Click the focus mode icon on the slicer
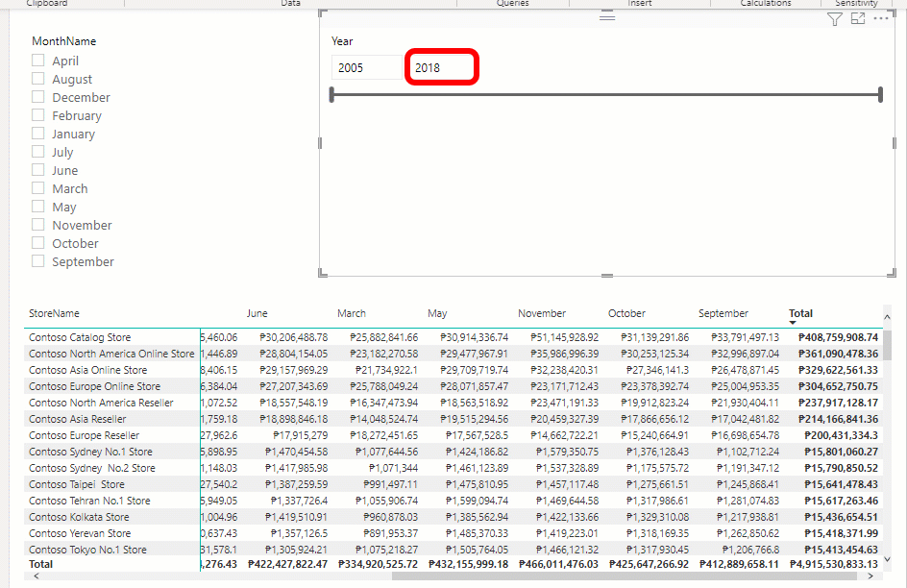This screenshot has height=588, width=907. point(858,18)
